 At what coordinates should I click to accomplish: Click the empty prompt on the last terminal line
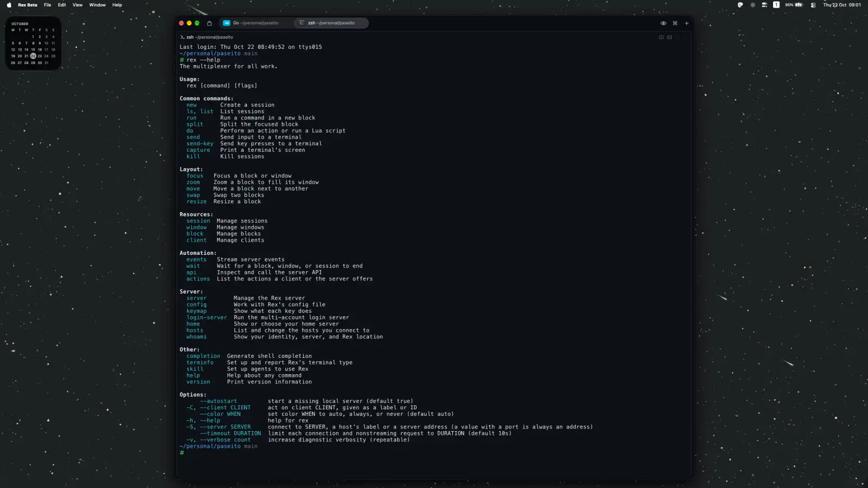[x=182, y=453]
